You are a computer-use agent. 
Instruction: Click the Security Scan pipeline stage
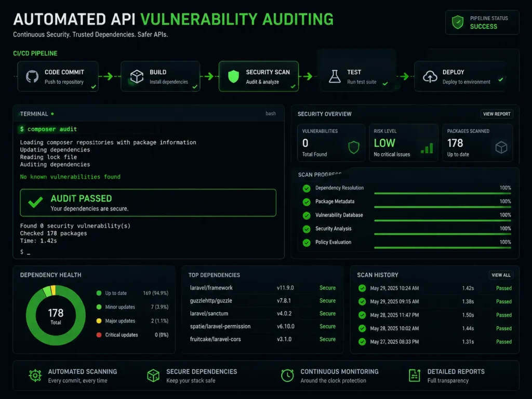point(259,77)
